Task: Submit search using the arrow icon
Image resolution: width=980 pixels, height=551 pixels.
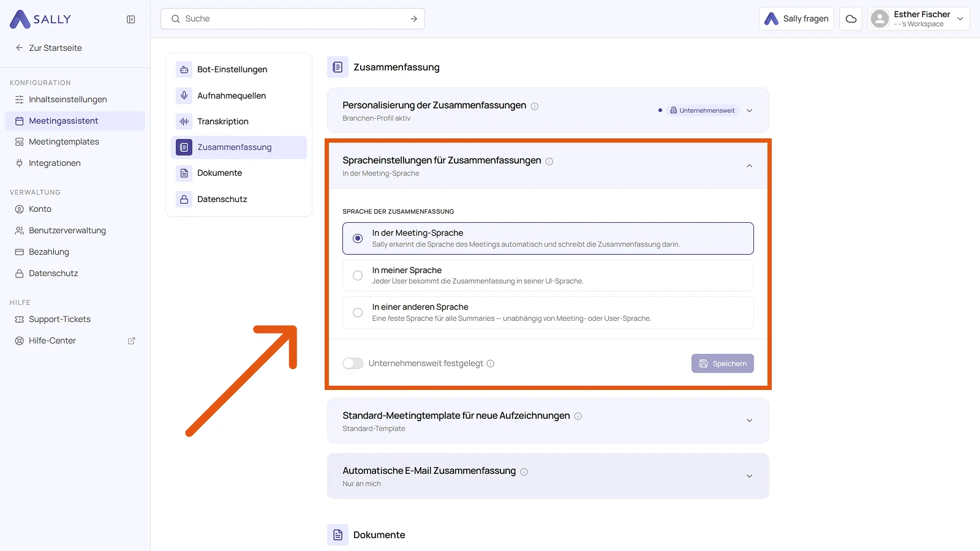Action: point(414,19)
